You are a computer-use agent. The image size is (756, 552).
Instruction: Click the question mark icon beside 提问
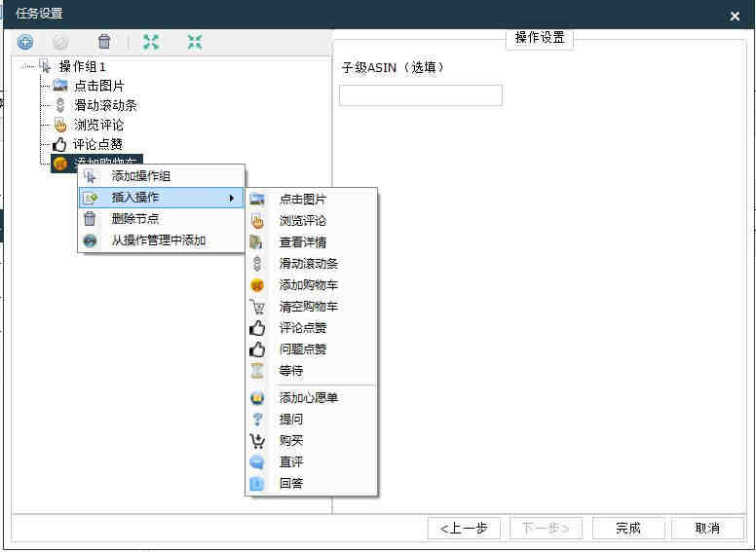tap(257, 419)
